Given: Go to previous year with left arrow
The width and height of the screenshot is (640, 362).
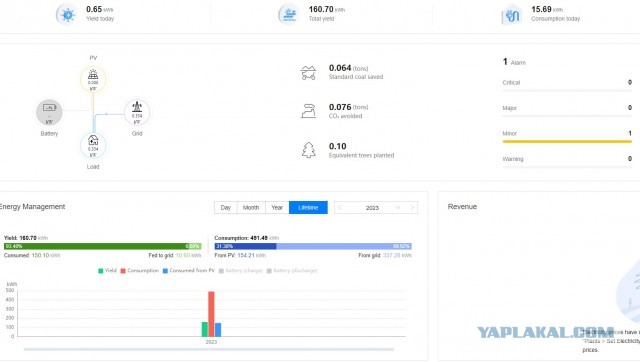Looking at the screenshot, I should pyautogui.click(x=340, y=208).
